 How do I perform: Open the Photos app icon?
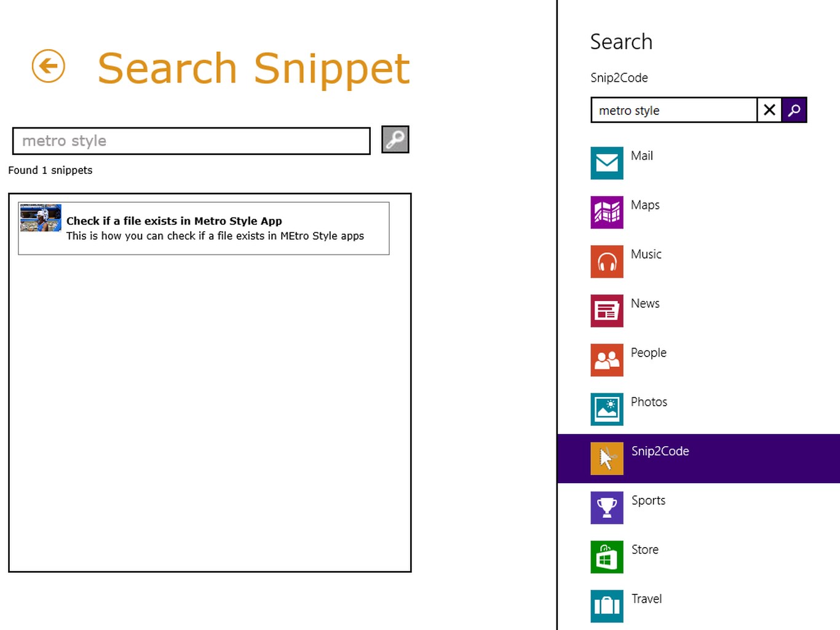click(x=606, y=409)
